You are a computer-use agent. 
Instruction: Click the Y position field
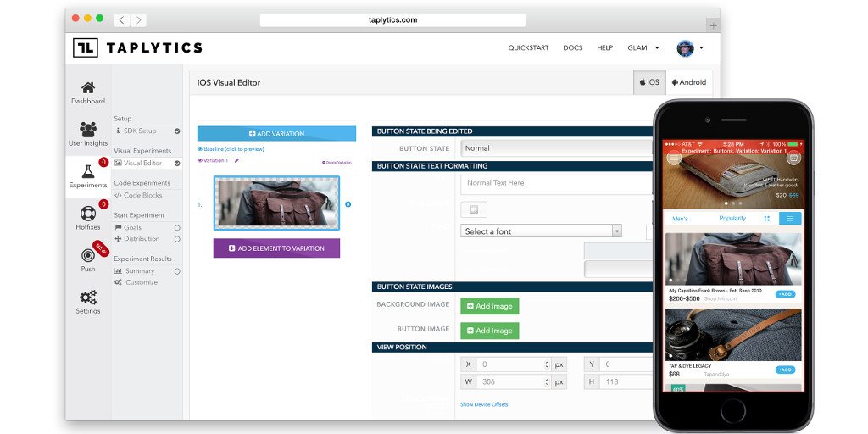coord(625,364)
